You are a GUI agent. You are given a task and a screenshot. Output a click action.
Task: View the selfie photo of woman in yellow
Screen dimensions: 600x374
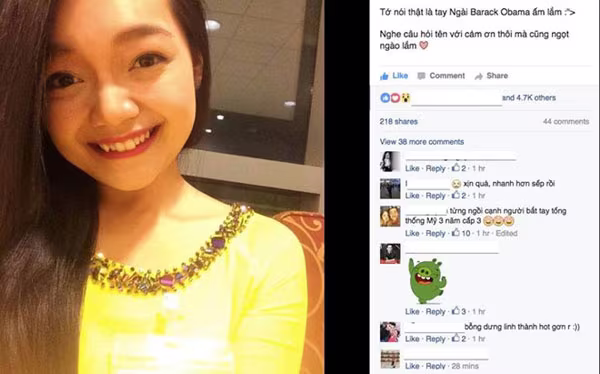(x=162, y=187)
